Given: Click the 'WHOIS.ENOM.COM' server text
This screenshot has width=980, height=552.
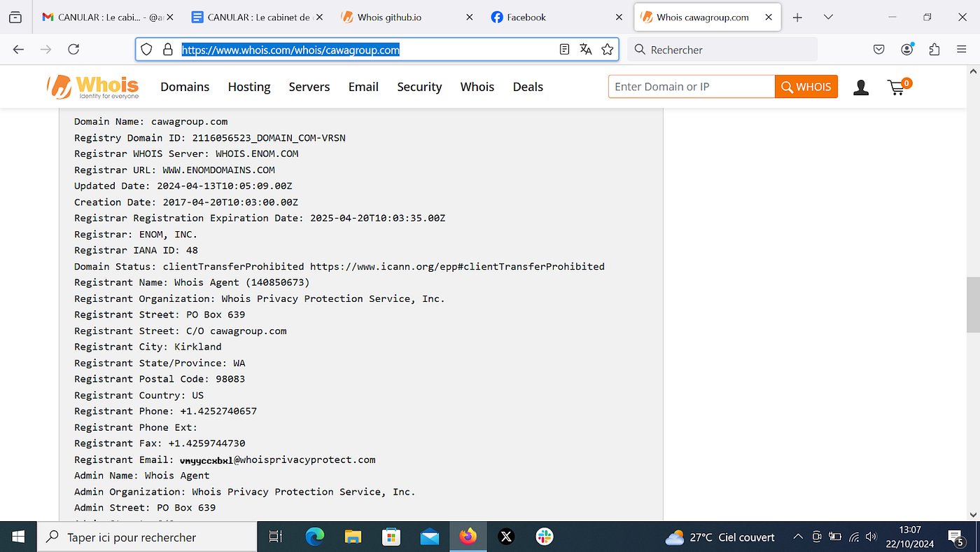Looking at the screenshot, I should [257, 153].
